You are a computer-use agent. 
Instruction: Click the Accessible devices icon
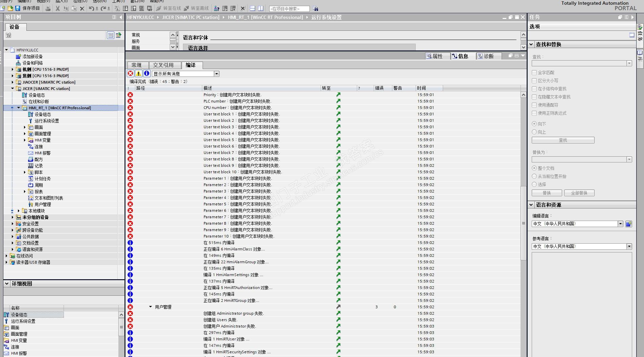point(217,8)
